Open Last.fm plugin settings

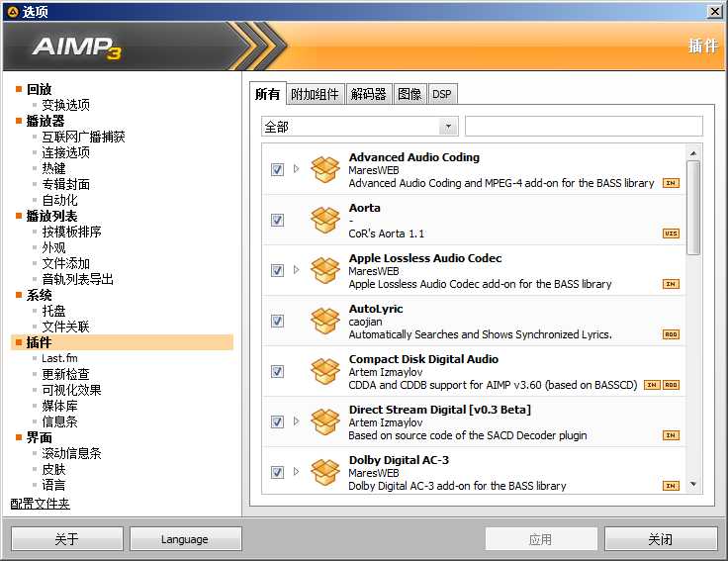point(60,358)
